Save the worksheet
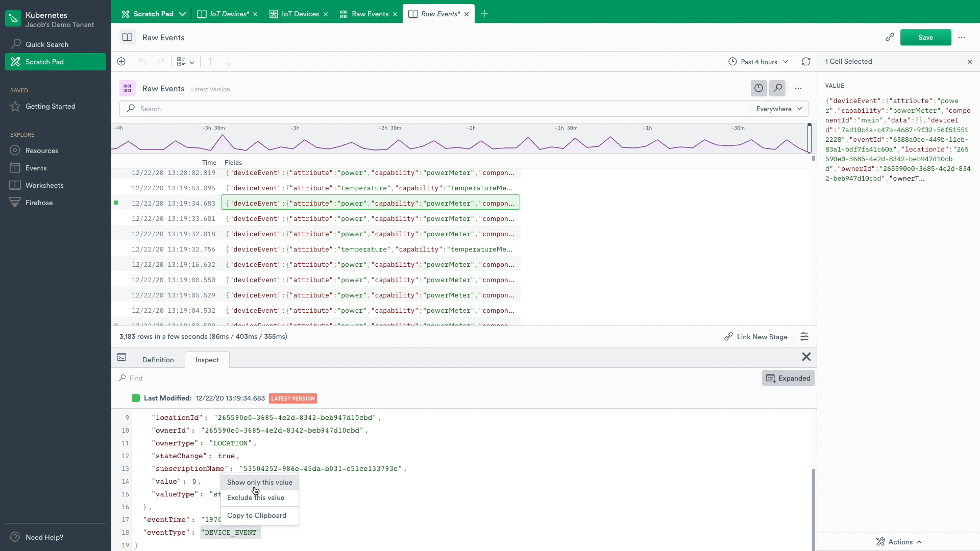 coord(925,37)
